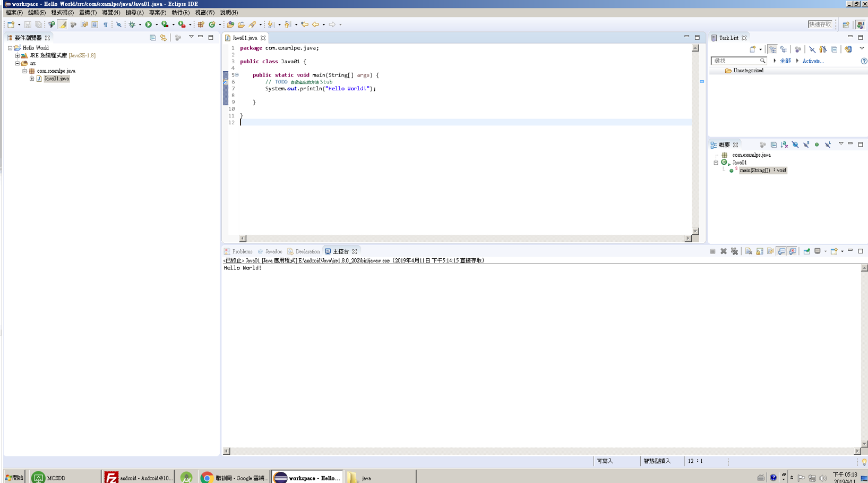Toggle Block Selection Mode button
The height and width of the screenshot is (483, 868).
(94, 24)
